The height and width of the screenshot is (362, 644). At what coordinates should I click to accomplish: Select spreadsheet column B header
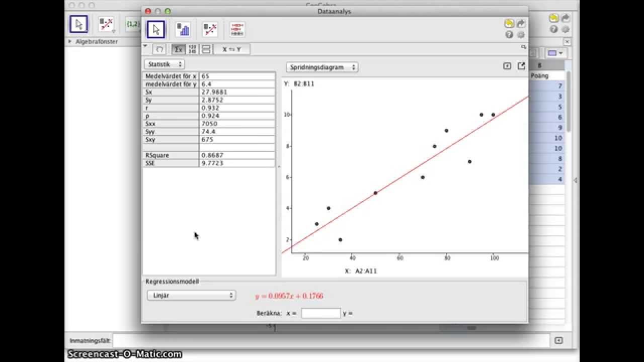[x=547, y=65]
